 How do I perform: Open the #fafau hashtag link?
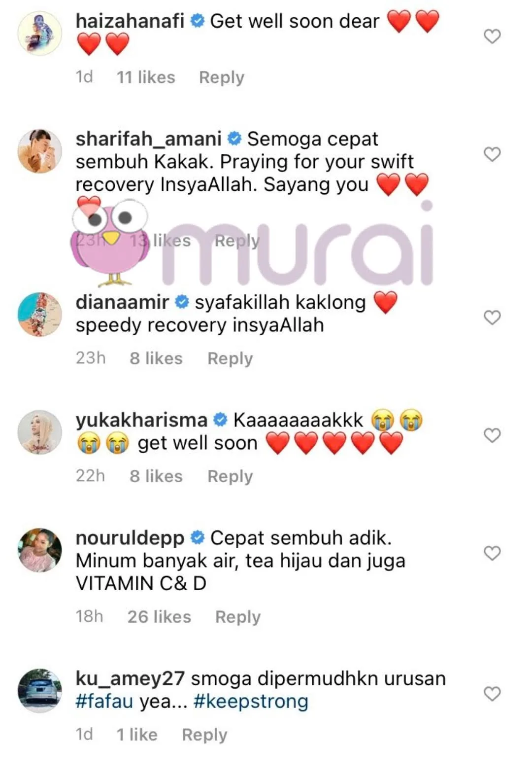104,701
